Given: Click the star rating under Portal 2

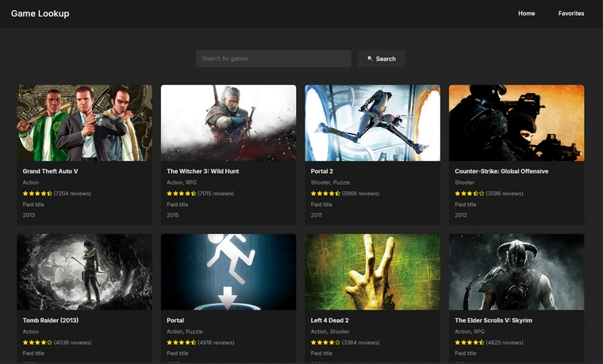Looking at the screenshot, I should (325, 193).
